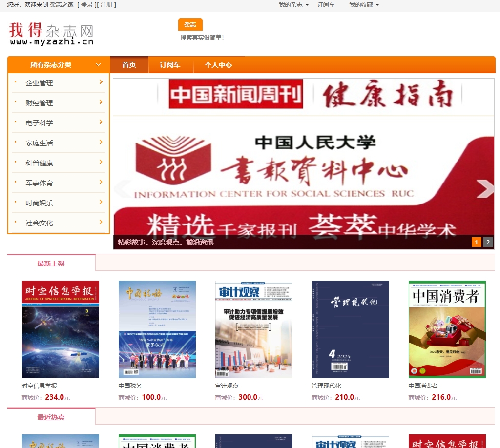The width and height of the screenshot is (500, 448).
Task: Select the 社会文化 category
Action: click(39, 223)
